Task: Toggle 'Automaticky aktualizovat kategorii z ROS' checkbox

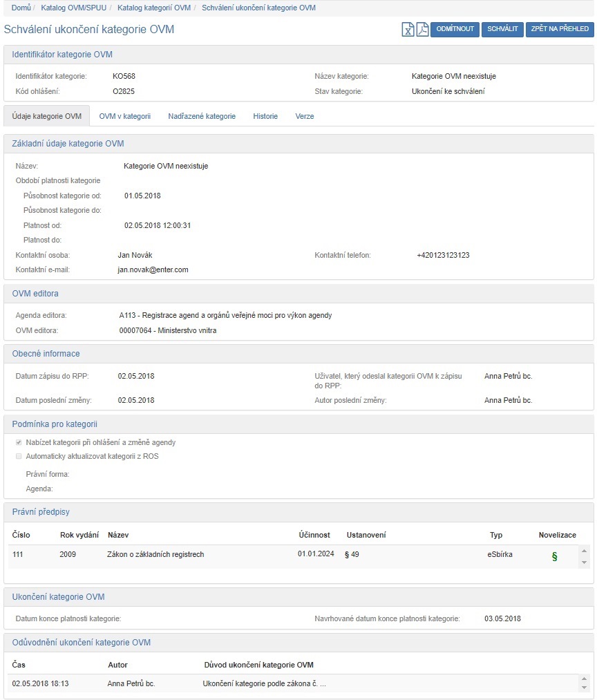Action: click(x=19, y=456)
